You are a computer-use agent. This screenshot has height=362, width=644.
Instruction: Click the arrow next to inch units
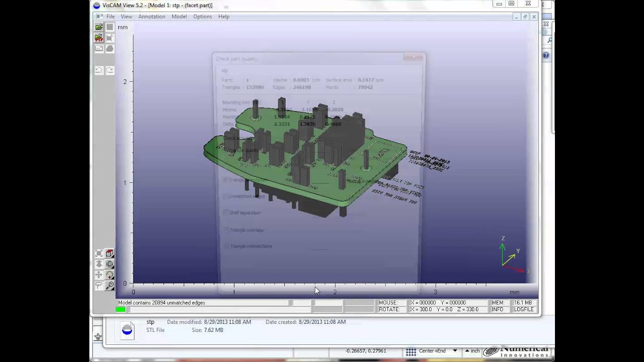point(467,351)
